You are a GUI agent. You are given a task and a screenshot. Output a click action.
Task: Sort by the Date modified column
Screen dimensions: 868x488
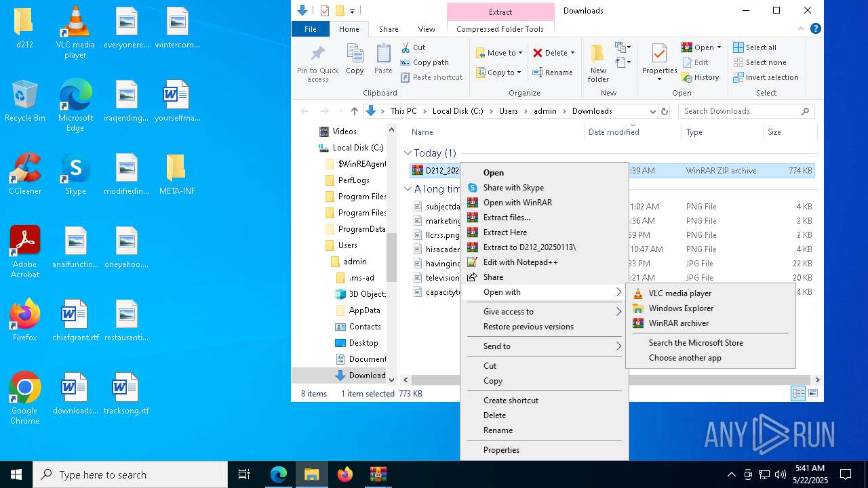pyautogui.click(x=632, y=132)
